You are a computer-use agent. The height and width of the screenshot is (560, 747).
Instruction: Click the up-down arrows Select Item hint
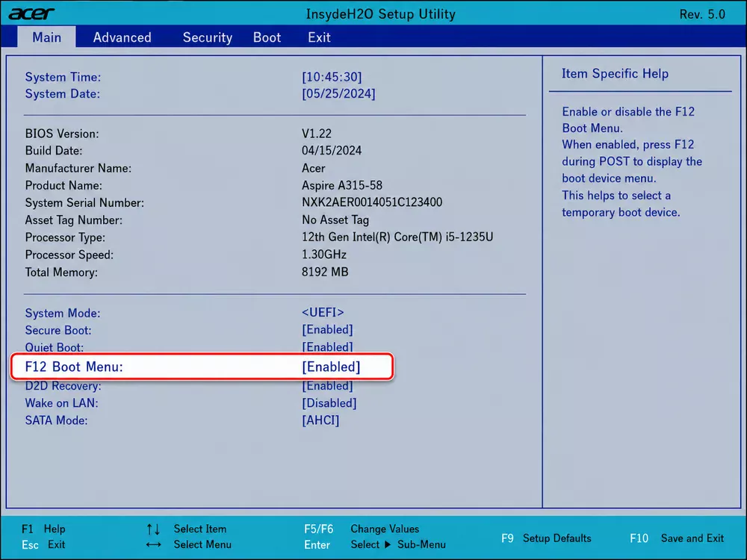[187, 529]
